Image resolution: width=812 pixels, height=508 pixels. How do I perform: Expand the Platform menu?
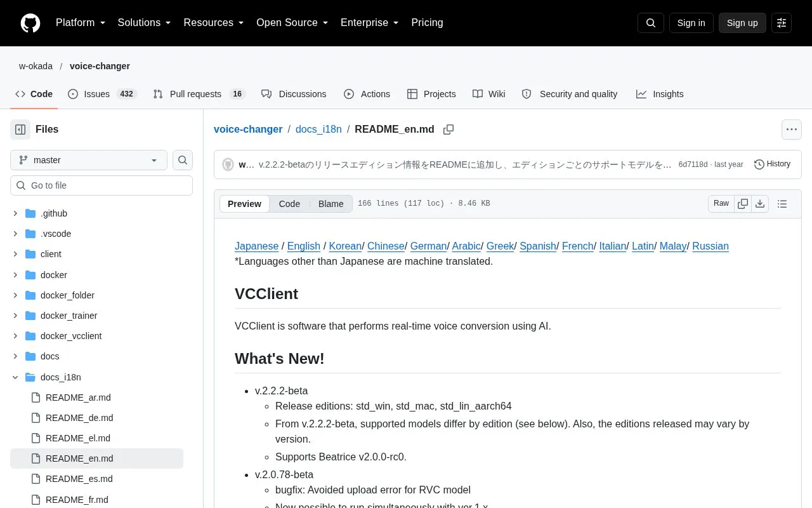81,23
